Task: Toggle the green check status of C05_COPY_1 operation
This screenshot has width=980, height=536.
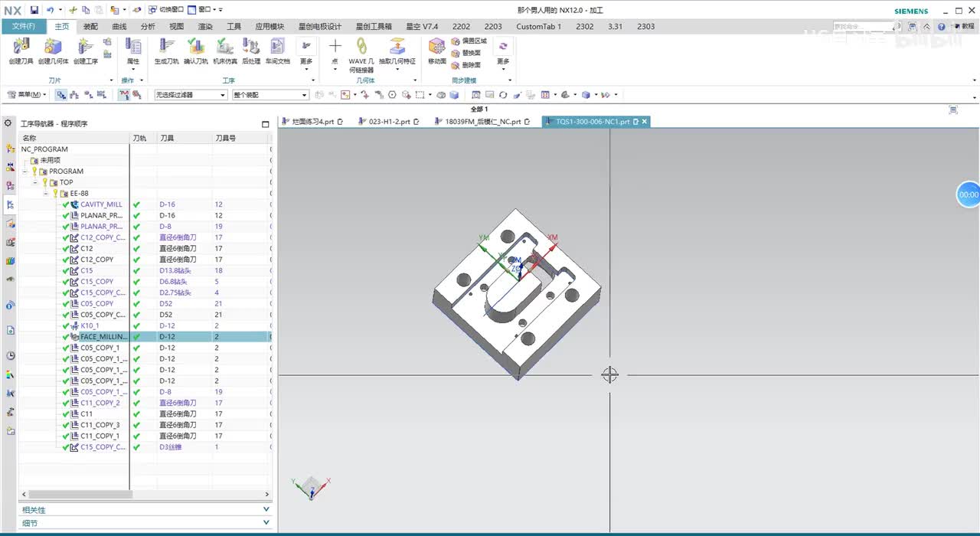Action: point(66,348)
